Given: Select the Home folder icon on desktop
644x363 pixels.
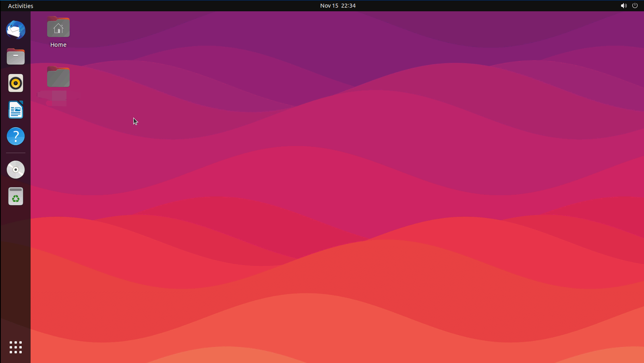Looking at the screenshot, I should pyautogui.click(x=58, y=27).
